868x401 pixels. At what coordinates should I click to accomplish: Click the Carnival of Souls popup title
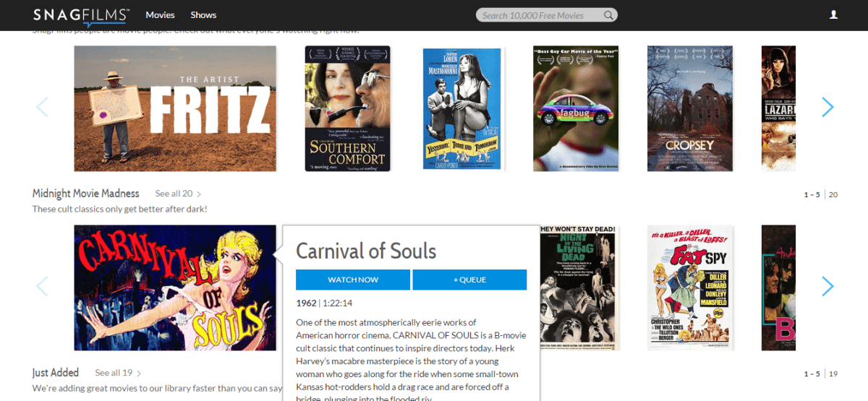[x=366, y=251]
